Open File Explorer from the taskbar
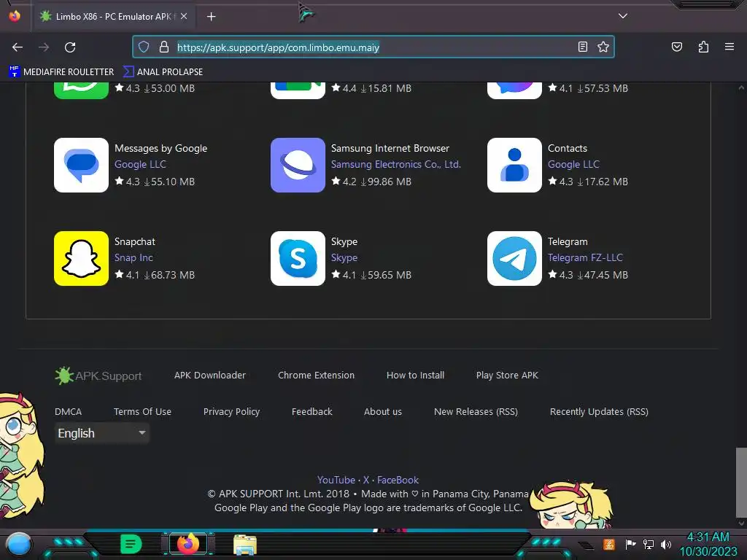Viewport: 747px width, 560px height. tap(245, 544)
